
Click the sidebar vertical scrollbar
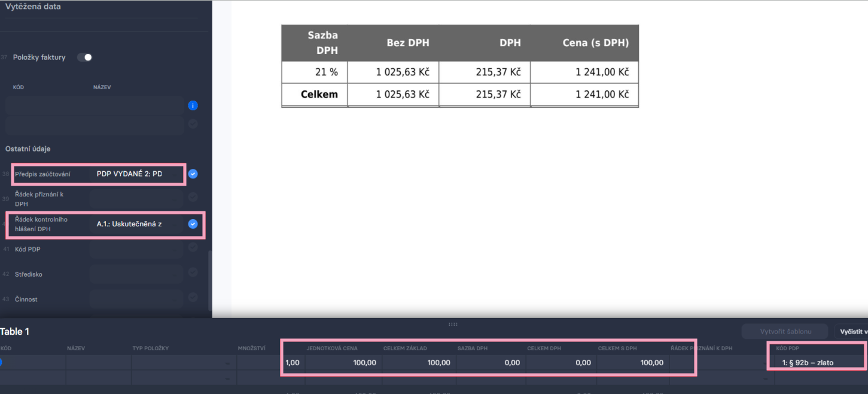pyautogui.click(x=209, y=280)
